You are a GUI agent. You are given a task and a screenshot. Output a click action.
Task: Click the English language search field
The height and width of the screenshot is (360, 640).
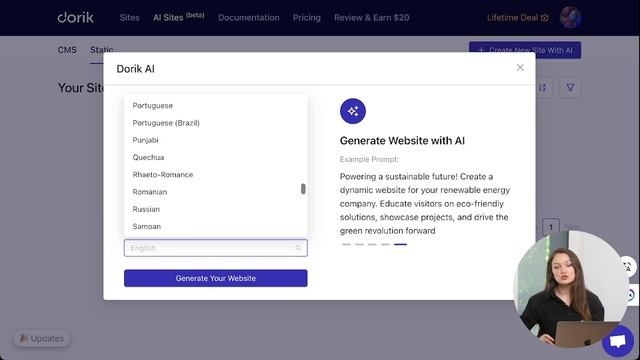click(x=216, y=248)
